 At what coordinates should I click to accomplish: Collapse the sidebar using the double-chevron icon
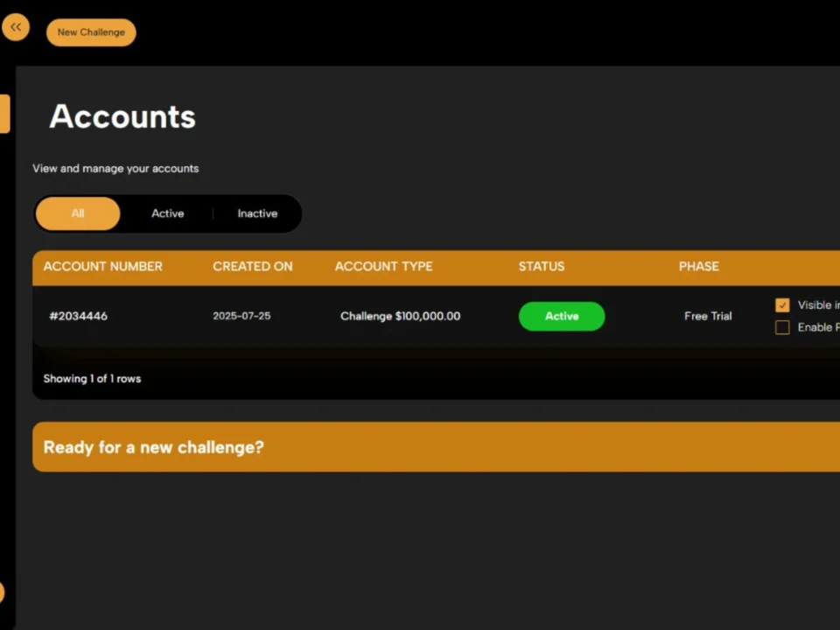tap(16, 26)
